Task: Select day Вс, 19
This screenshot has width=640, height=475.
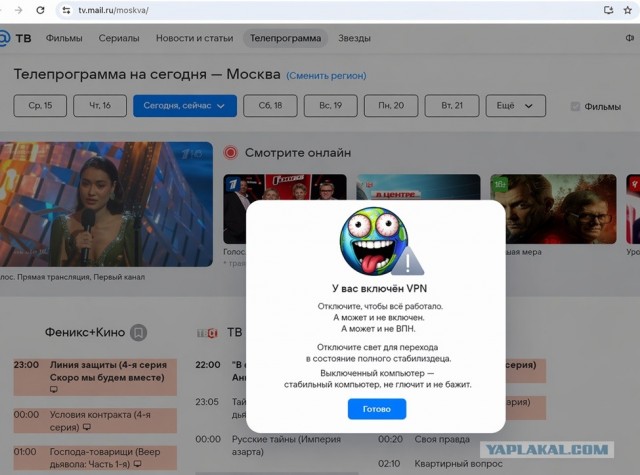Action: [331, 106]
